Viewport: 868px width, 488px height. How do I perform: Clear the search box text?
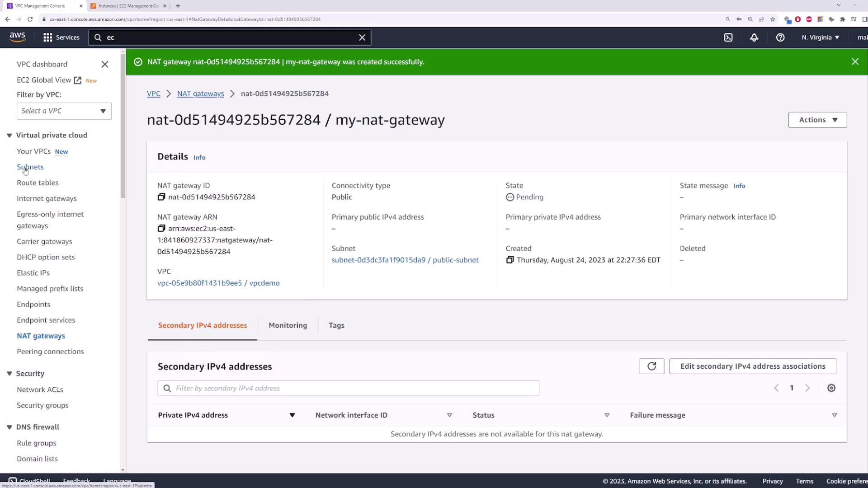(362, 38)
